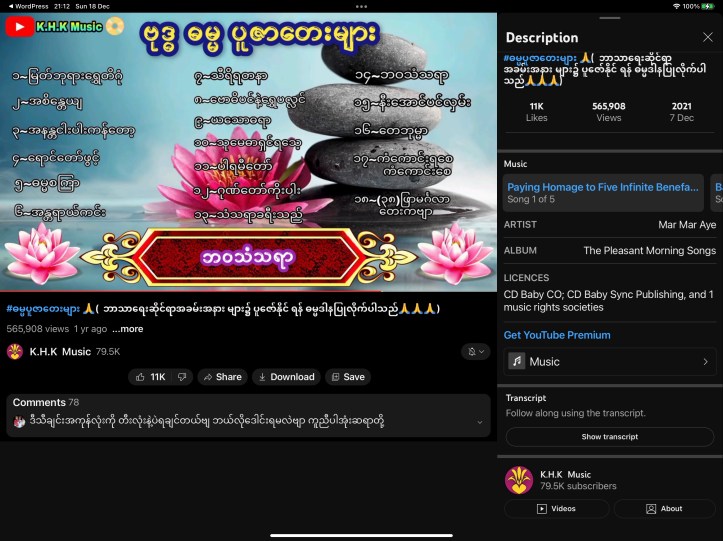The image size is (723, 541).
Task: Return to WordPress app from status bar
Action: coord(28,6)
